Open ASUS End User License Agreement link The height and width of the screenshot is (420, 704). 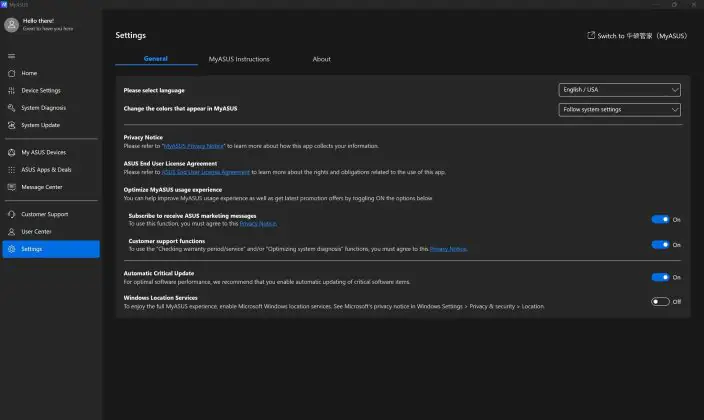coord(205,172)
